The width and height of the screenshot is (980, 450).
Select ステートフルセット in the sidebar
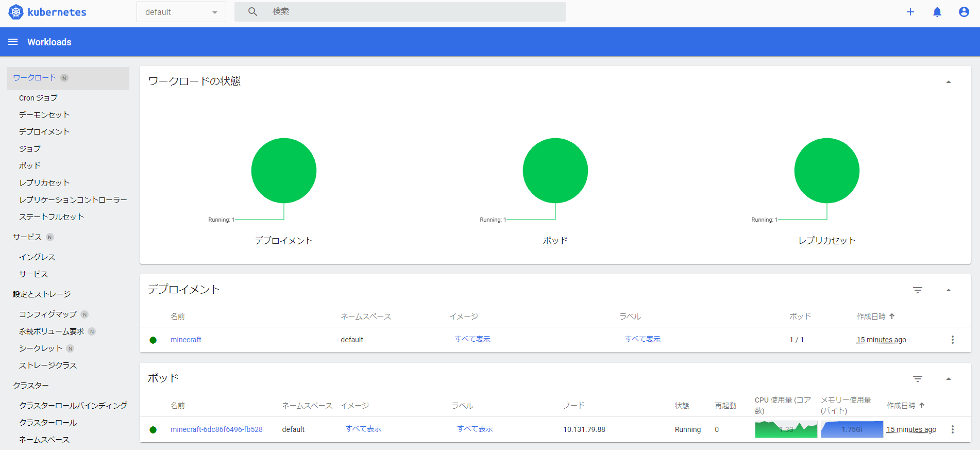coord(52,217)
